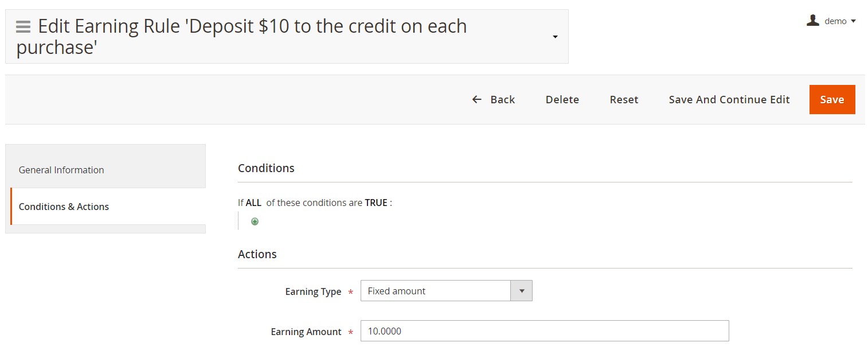Click the Earning Type field label

pyautogui.click(x=313, y=291)
